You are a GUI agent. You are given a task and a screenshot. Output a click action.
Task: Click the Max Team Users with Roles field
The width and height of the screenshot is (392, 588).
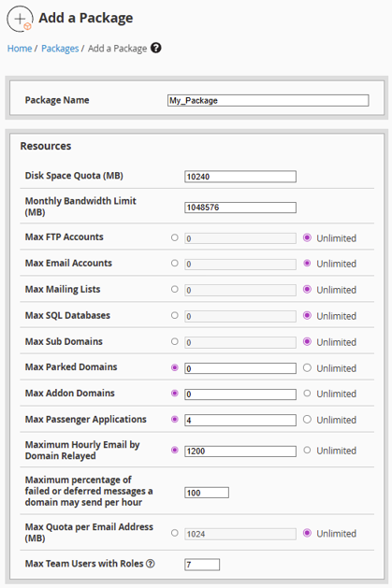[202, 565]
